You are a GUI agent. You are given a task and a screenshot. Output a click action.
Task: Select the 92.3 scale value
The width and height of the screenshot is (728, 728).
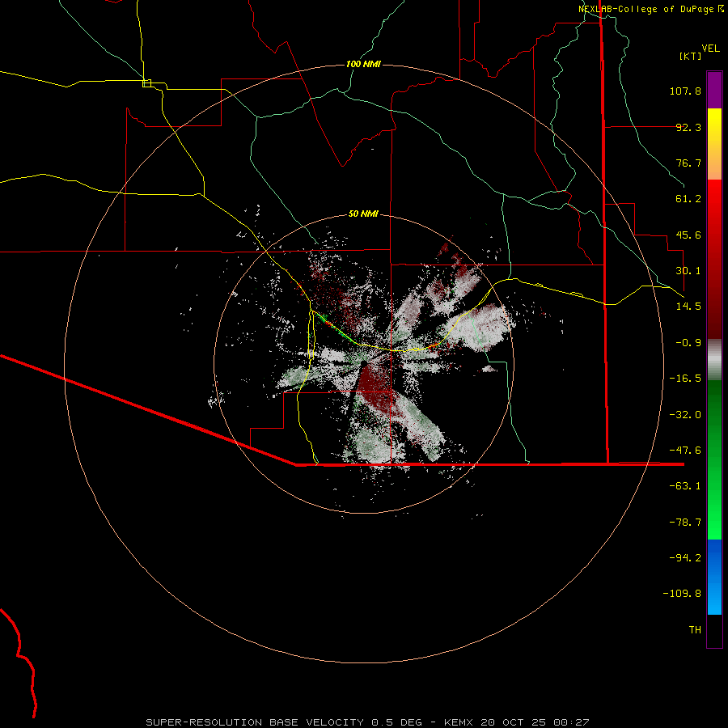688,127
